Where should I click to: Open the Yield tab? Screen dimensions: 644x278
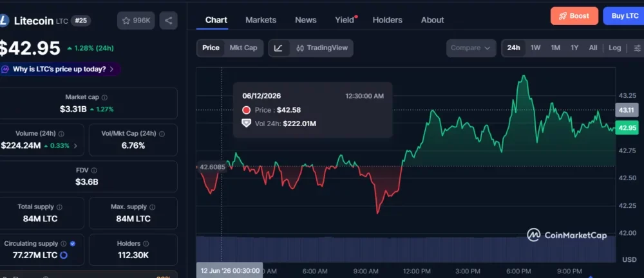[345, 20]
